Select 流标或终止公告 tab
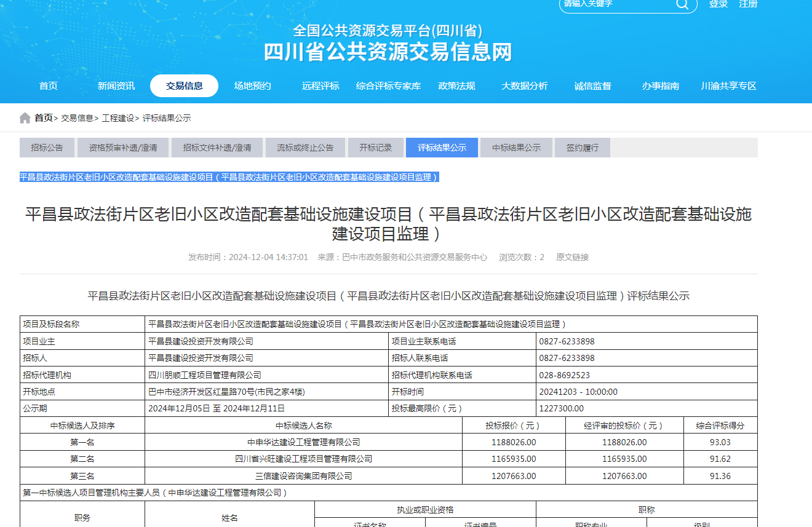 pyautogui.click(x=305, y=148)
